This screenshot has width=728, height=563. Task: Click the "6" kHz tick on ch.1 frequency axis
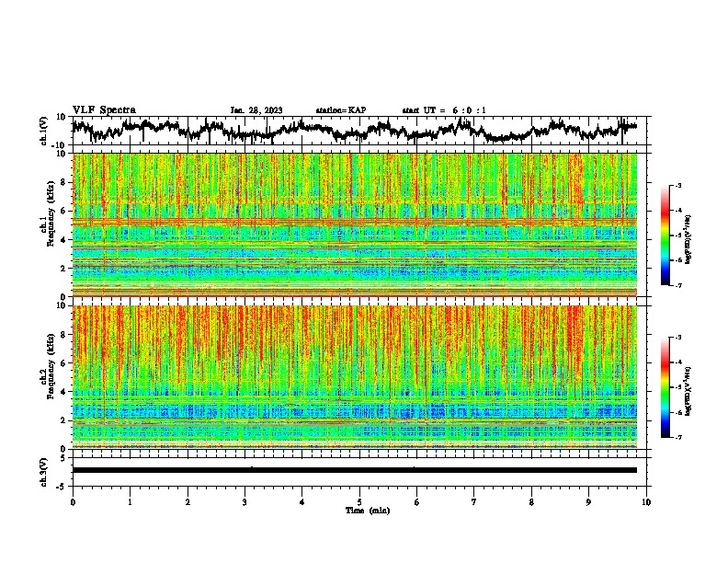(x=63, y=211)
